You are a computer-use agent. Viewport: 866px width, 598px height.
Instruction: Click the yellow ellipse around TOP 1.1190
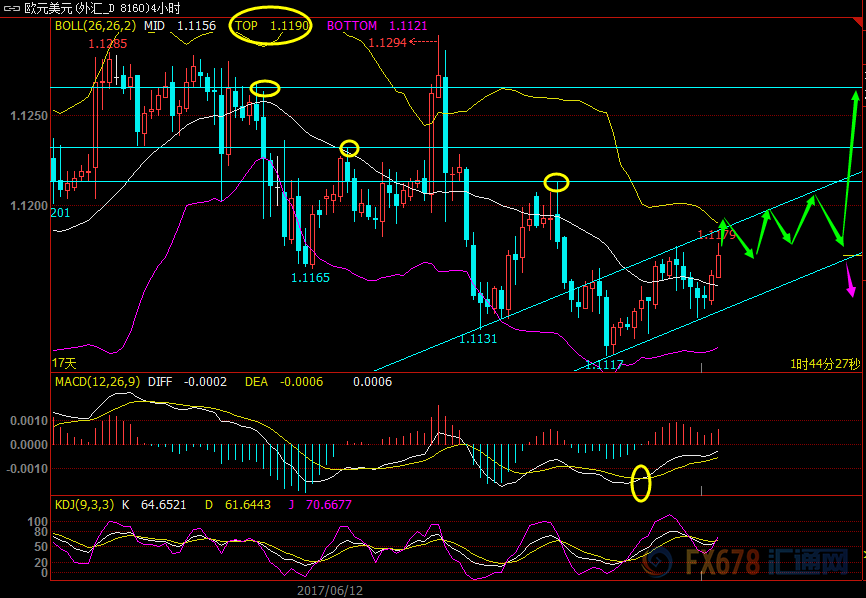[271, 26]
